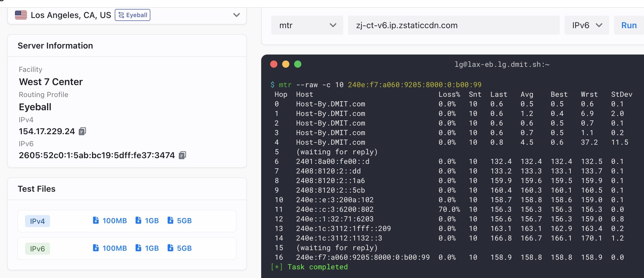644x278 pixels.
Task: Download the IPv6 100MB test file
Action: point(110,248)
